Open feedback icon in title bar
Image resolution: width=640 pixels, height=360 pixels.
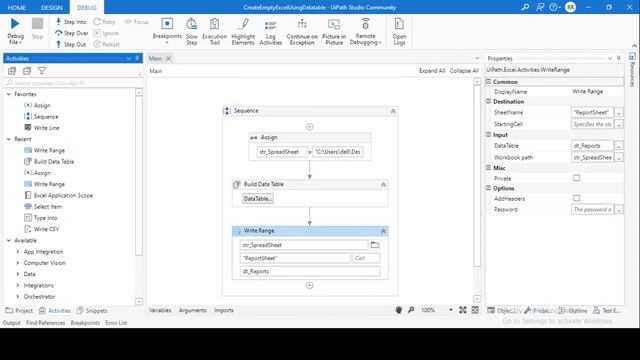[540, 7]
